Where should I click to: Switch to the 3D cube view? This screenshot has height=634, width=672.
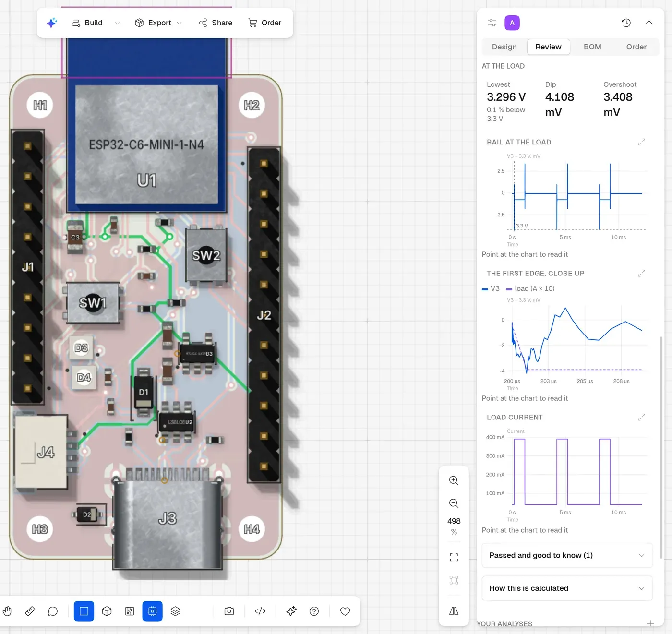tap(107, 611)
